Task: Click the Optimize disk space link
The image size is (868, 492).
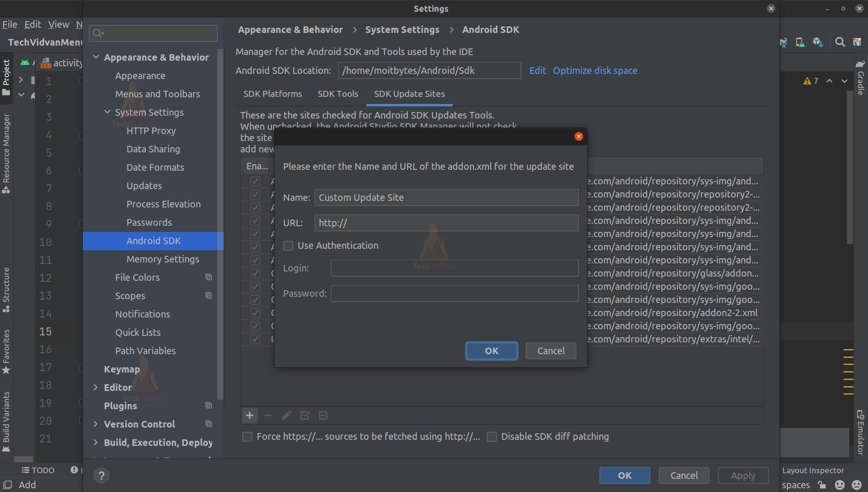Action: [x=595, y=71]
